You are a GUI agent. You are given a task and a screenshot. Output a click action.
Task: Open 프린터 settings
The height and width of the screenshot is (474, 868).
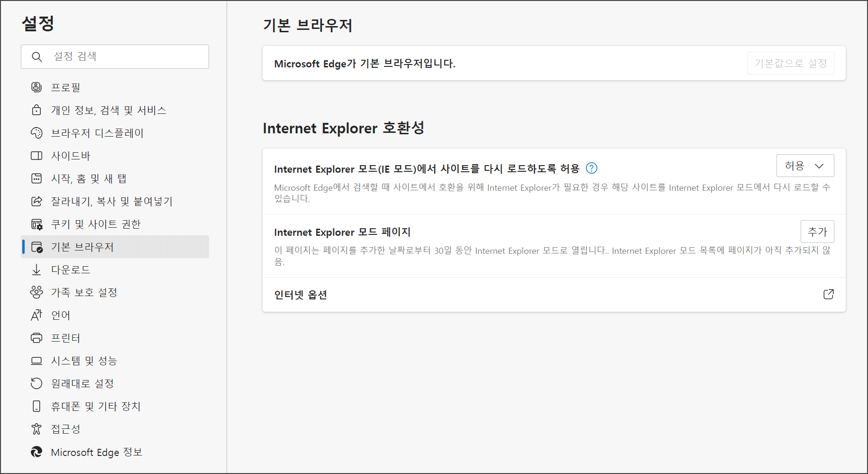[x=115, y=338]
